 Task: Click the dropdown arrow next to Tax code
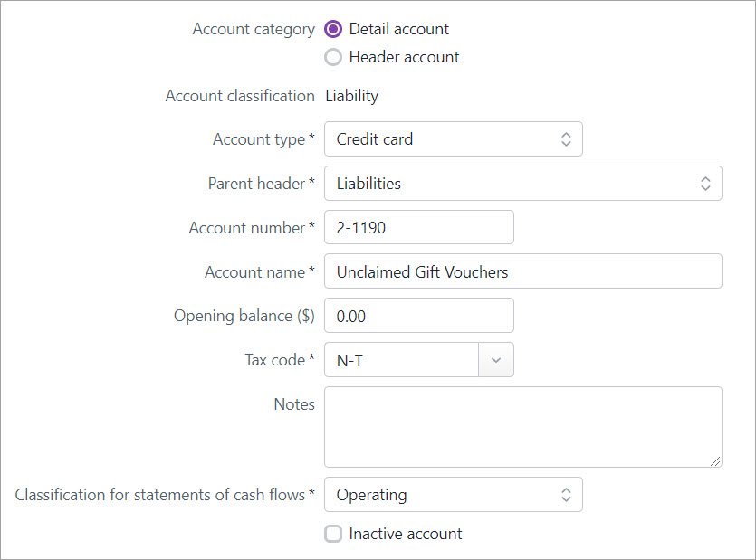[496, 359]
